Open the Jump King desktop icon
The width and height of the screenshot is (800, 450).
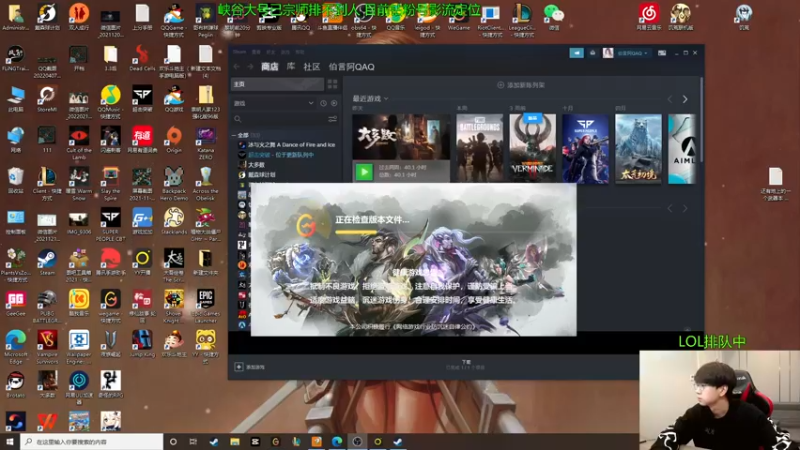coord(142,344)
